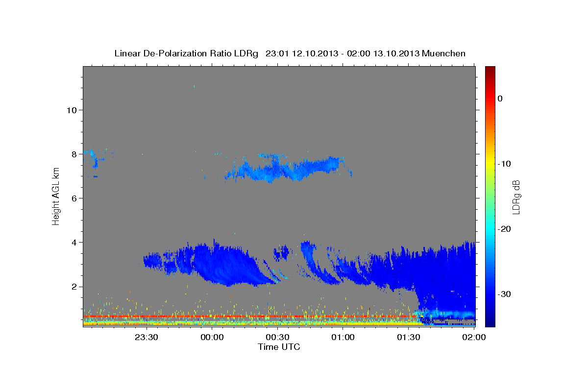Click the 'Height AGL km' axis label
The height and width of the screenshot is (392, 588).
pyautogui.click(x=56, y=196)
